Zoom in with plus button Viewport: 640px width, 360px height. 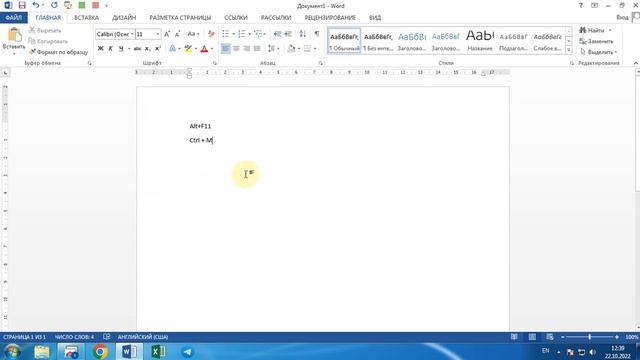point(617,337)
